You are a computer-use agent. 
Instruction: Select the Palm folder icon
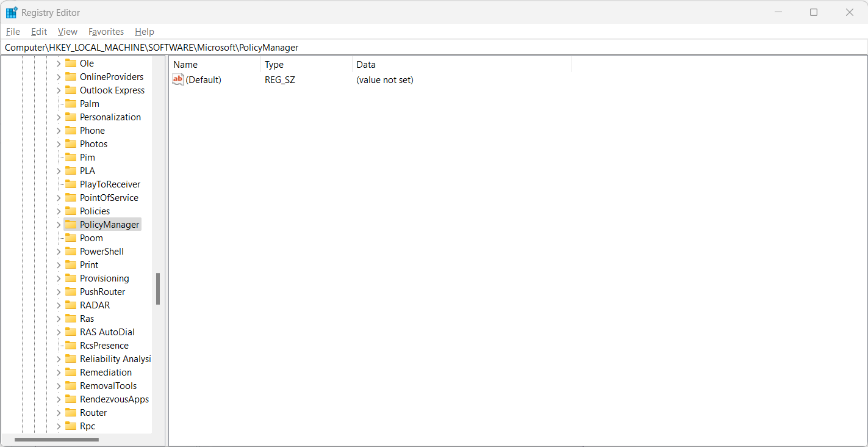pyautogui.click(x=71, y=104)
